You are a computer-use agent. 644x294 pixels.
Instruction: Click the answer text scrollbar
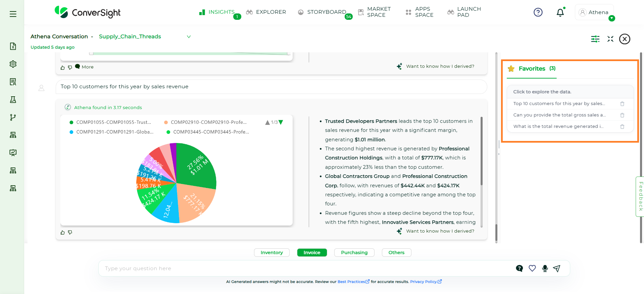pos(482,151)
